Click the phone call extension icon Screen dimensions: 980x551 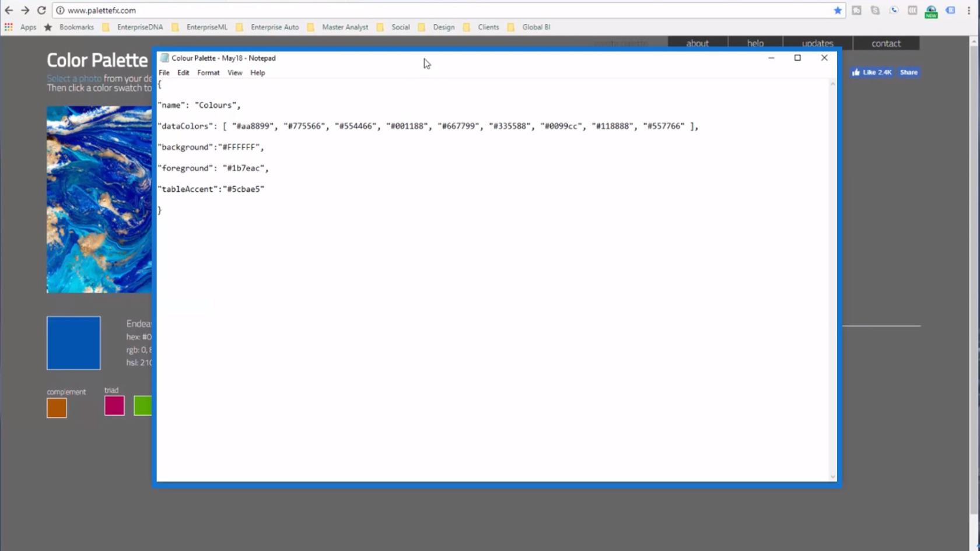[894, 10]
